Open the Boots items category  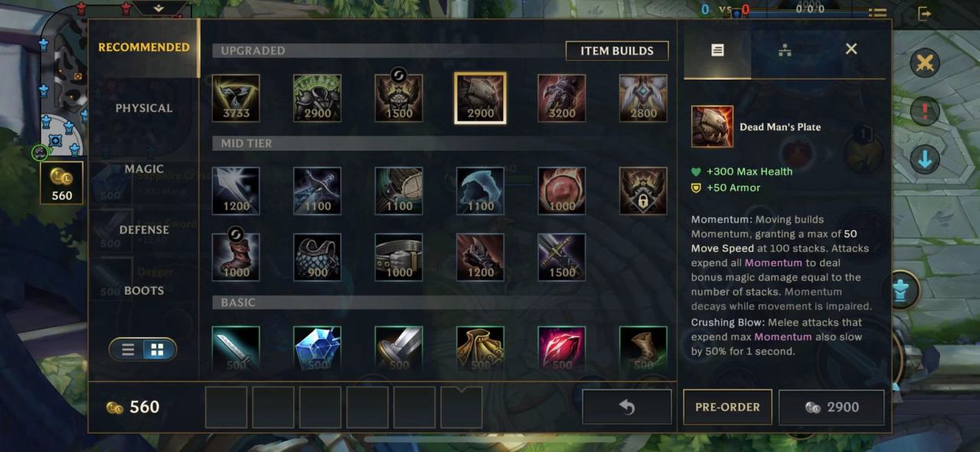tap(144, 291)
